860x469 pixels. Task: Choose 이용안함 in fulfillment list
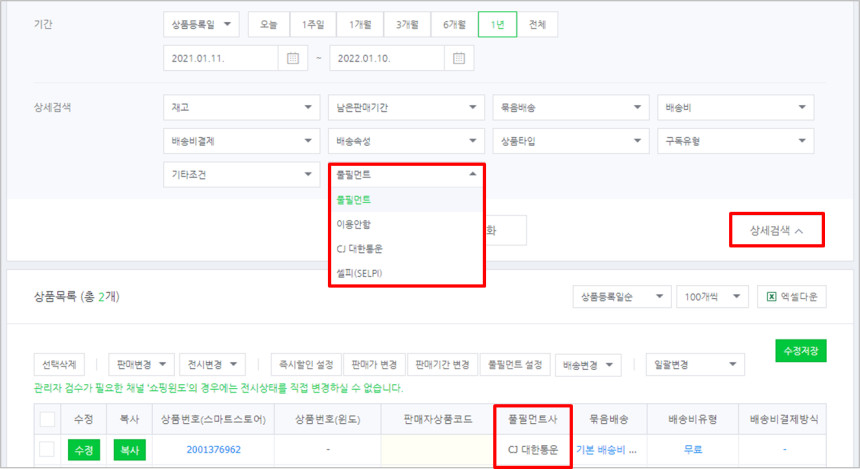click(406, 224)
